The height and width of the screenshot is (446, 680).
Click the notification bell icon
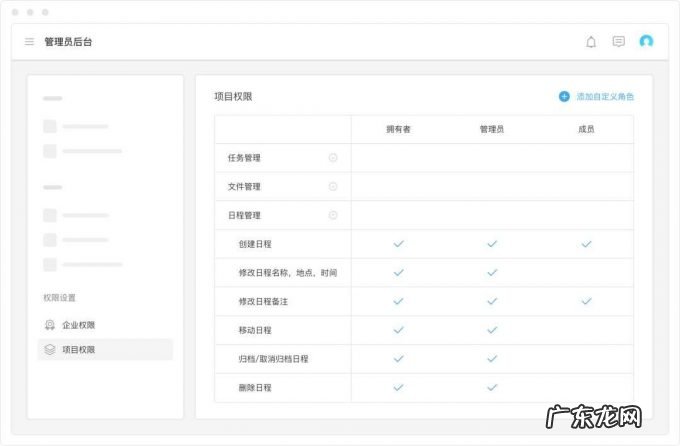point(591,42)
